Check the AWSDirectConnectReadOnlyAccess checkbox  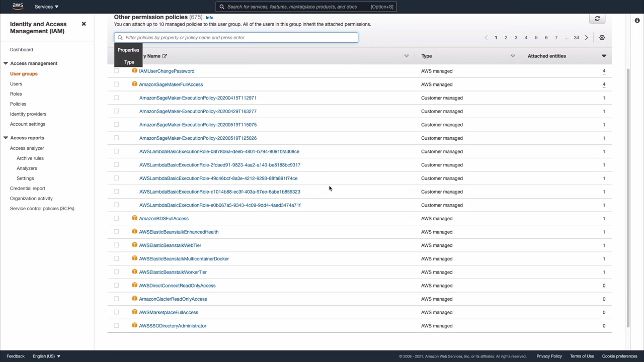(x=116, y=286)
